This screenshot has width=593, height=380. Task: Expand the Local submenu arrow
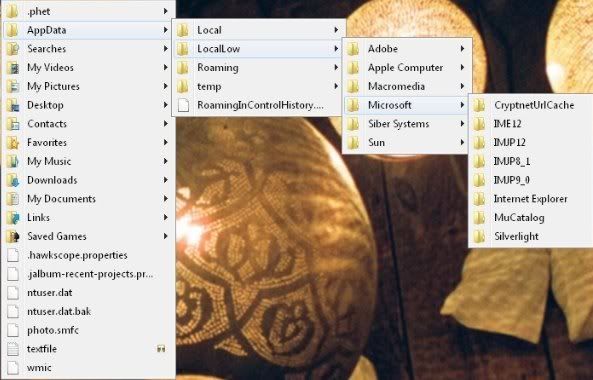click(336, 30)
